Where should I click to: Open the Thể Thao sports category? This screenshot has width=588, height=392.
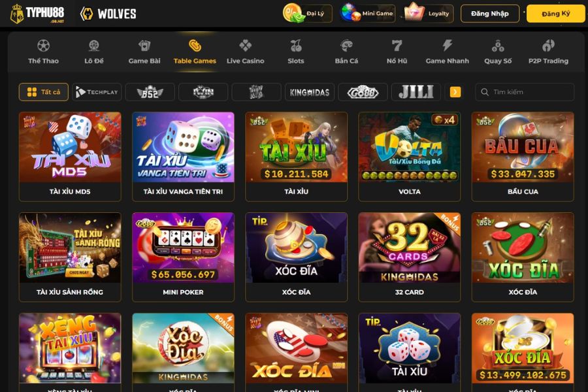pos(44,52)
